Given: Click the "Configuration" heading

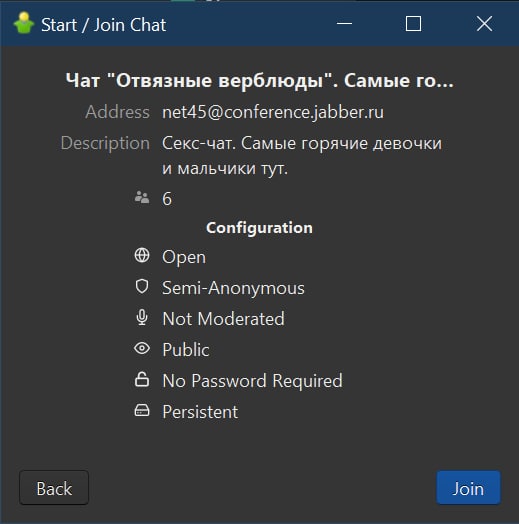Looking at the screenshot, I should (x=259, y=228).
